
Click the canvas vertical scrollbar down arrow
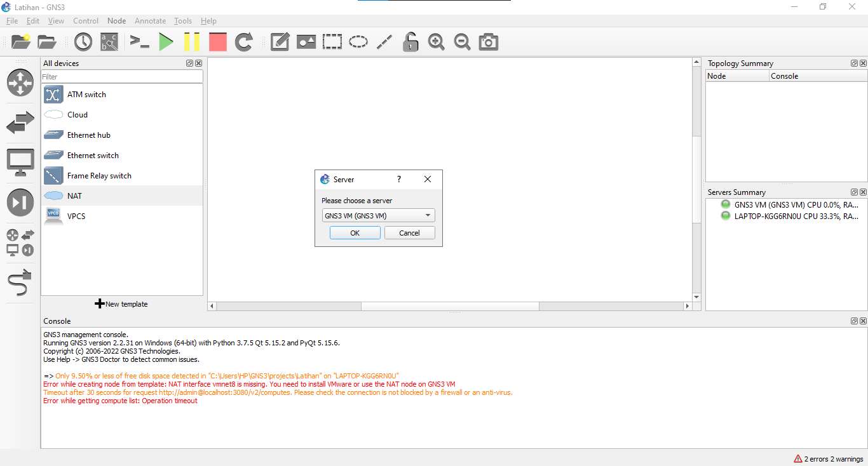[x=696, y=297]
